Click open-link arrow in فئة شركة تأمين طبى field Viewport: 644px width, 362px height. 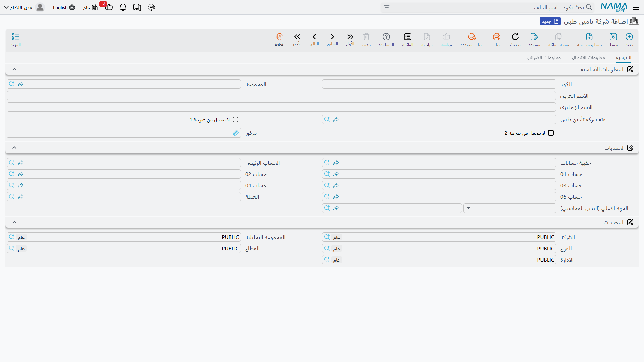(336, 119)
